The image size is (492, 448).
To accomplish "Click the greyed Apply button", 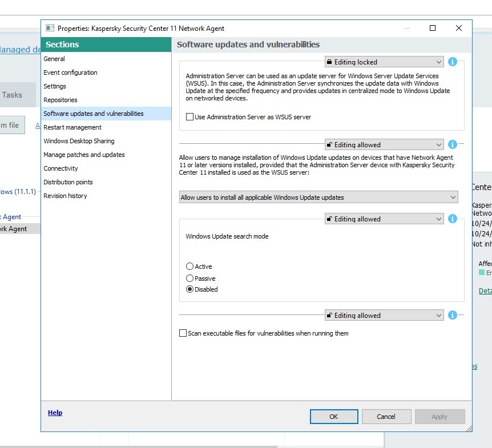I will pos(439,417).
